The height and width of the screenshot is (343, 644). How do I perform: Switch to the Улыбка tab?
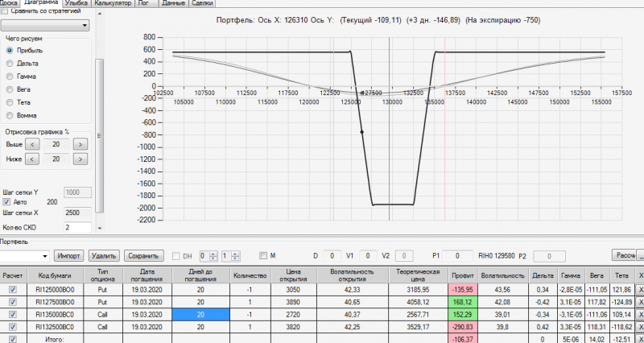click(x=76, y=3)
